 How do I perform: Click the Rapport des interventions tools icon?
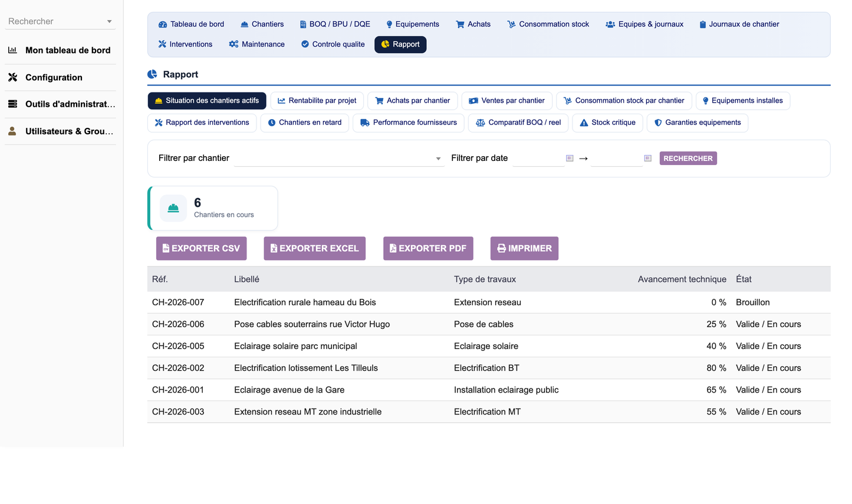click(159, 123)
